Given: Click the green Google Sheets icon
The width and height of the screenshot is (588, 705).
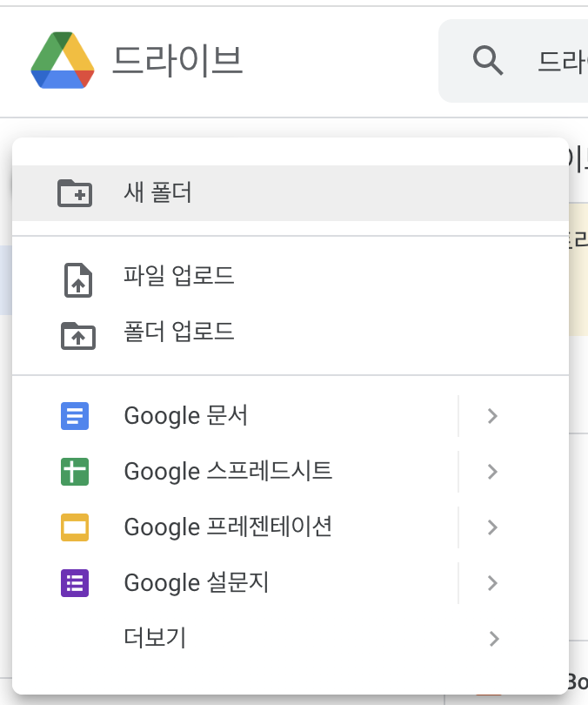Looking at the screenshot, I should 75,472.
